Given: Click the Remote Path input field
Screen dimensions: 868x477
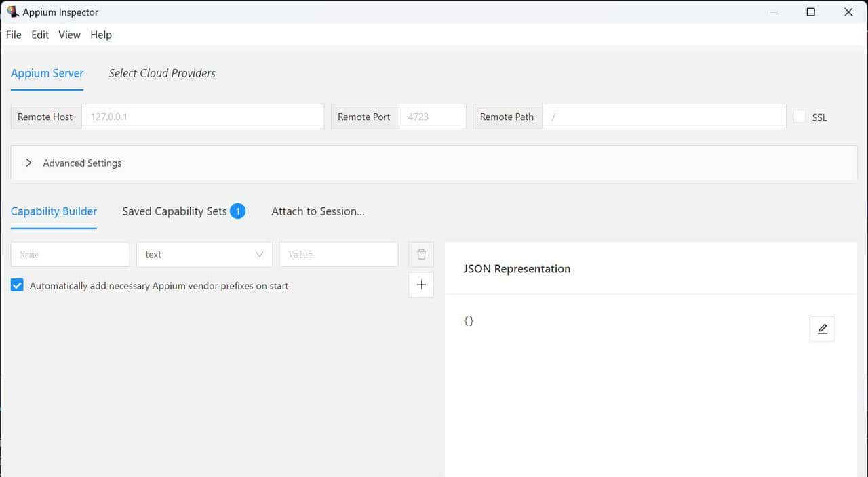Looking at the screenshot, I should (x=664, y=116).
